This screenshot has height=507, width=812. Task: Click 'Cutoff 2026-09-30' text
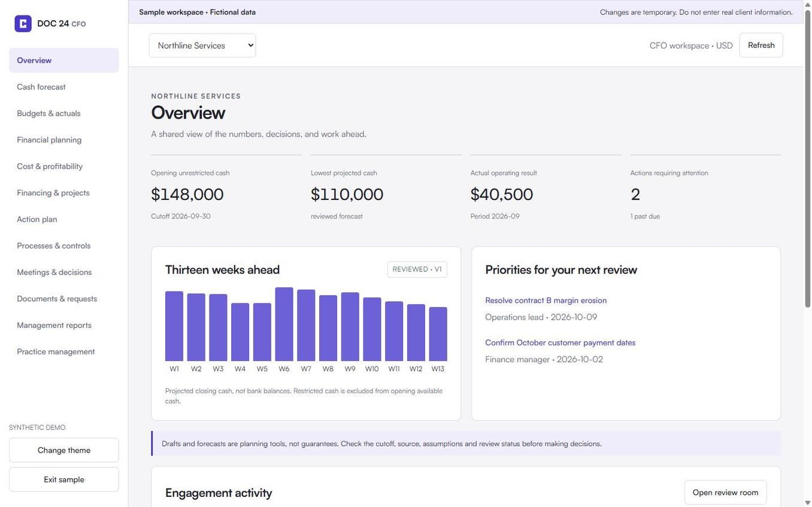point(181,216)
